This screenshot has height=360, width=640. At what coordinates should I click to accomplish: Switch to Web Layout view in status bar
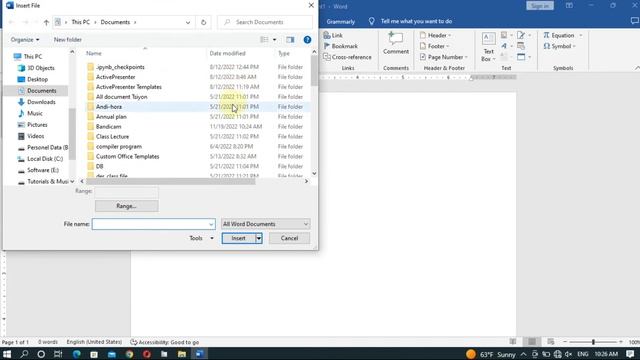tap(551, 342)
